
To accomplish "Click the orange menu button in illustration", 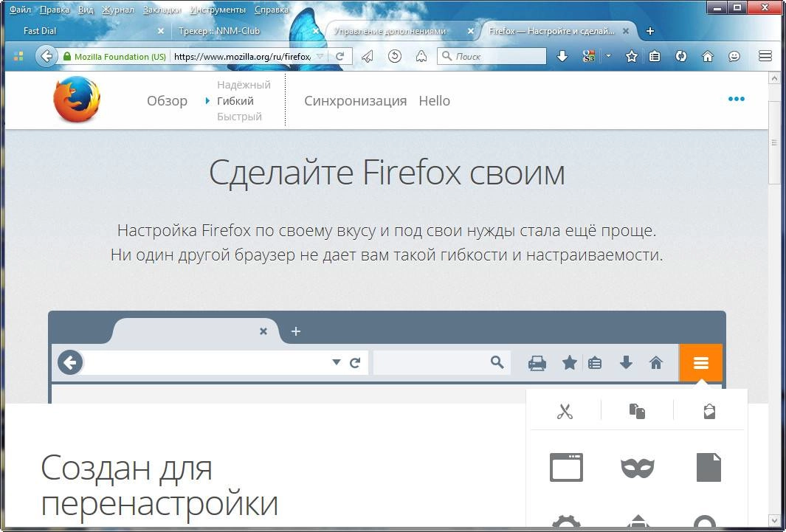I will point(701,363).
